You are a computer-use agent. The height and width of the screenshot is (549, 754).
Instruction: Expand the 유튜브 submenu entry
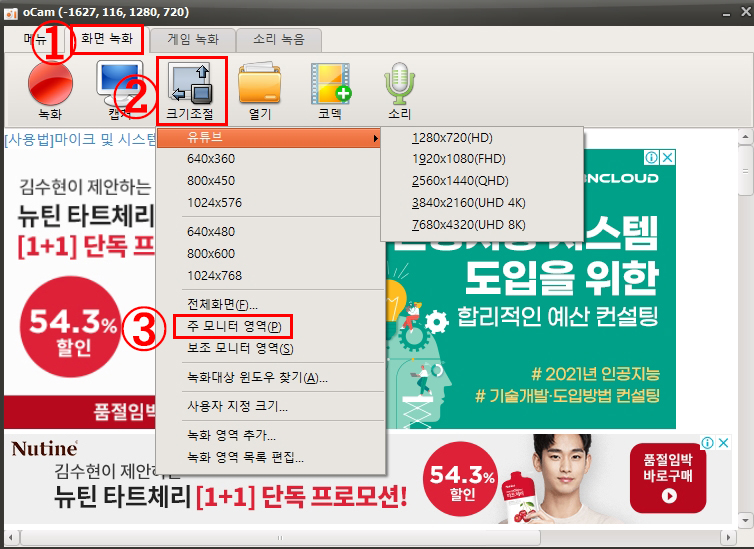point(269,138)
